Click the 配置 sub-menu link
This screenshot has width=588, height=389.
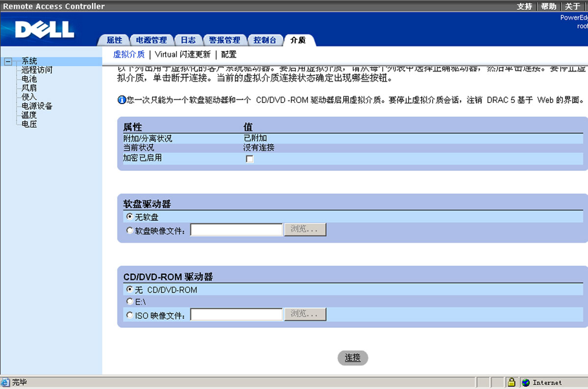click(228, 54)
